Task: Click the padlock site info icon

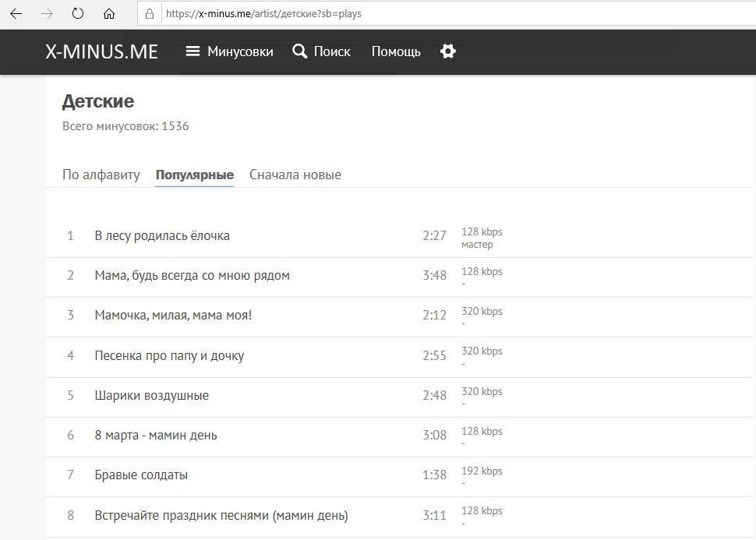Action: tap(150, 13)
